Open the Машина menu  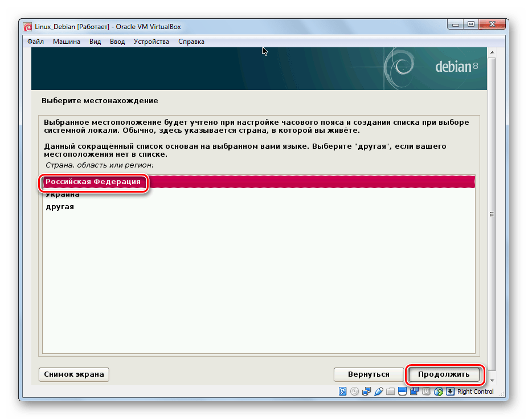(x=67, y=42)
